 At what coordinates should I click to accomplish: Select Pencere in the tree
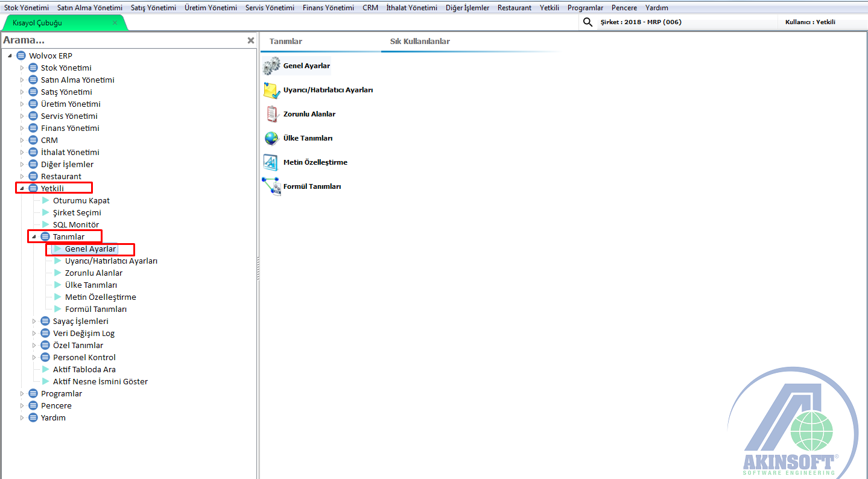[56, 405]
